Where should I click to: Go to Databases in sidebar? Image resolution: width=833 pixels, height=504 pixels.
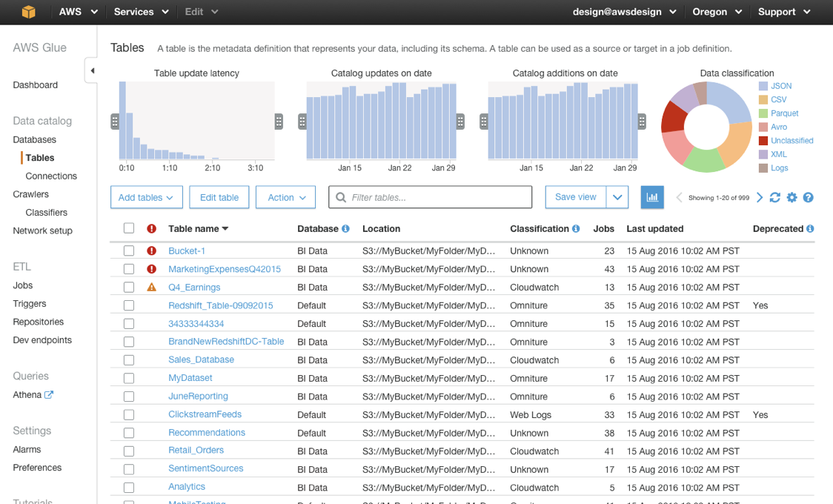point(35,139)
